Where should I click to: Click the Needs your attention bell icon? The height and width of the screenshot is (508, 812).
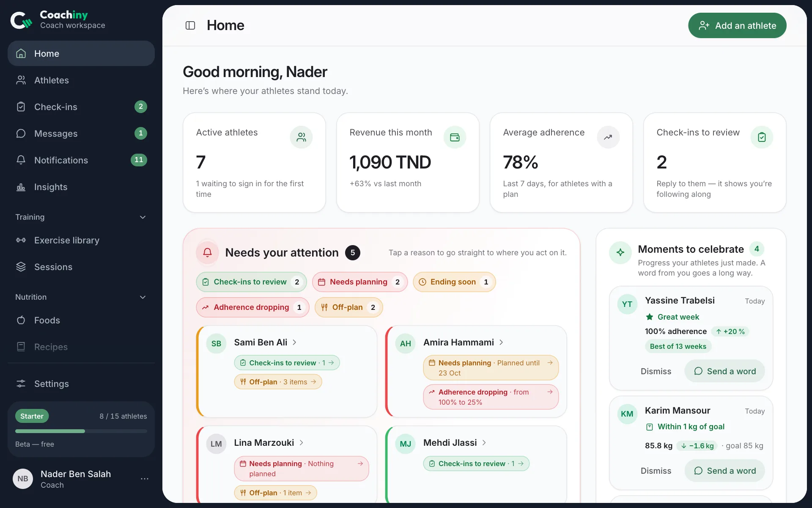[207, 253]
